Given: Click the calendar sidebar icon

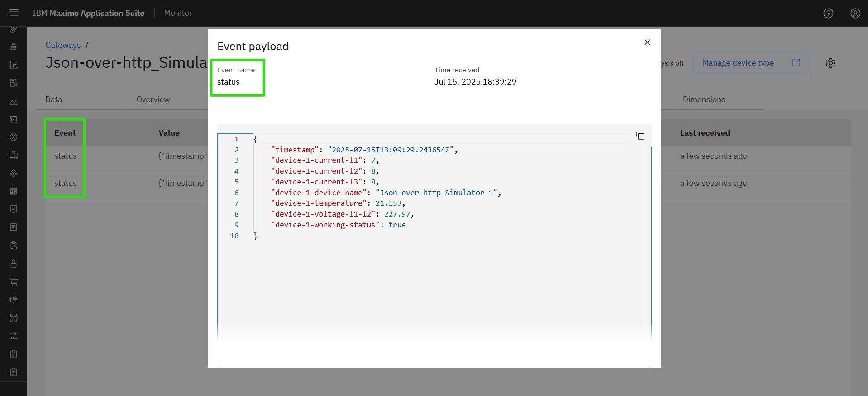Looking at the screenshot, I should (x=14, y=191).
